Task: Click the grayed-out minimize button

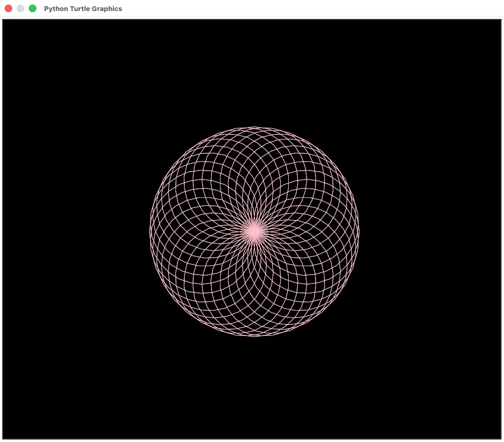Action: (x=20, y=8)
